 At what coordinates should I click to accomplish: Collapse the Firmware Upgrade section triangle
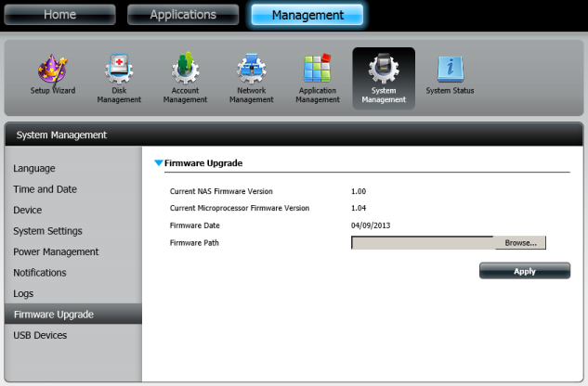pyautogui.click(x=159, y=162)
